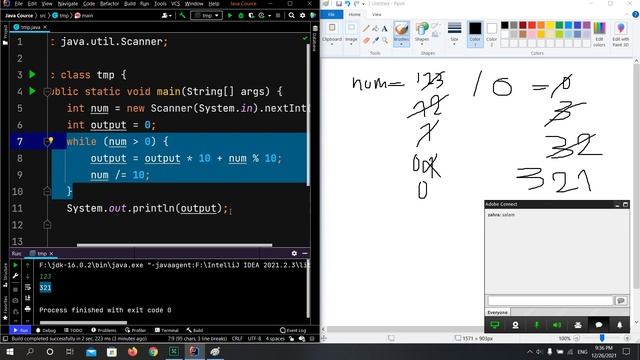This screenshot has width=640, height=360.
Task: Select the tmp.java editor tab
Action: coord(30,27)
